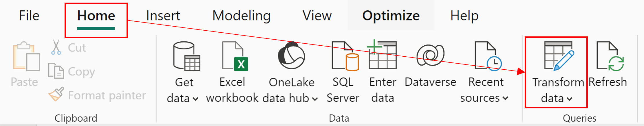Open the Optimize ribbon tab

391,16
